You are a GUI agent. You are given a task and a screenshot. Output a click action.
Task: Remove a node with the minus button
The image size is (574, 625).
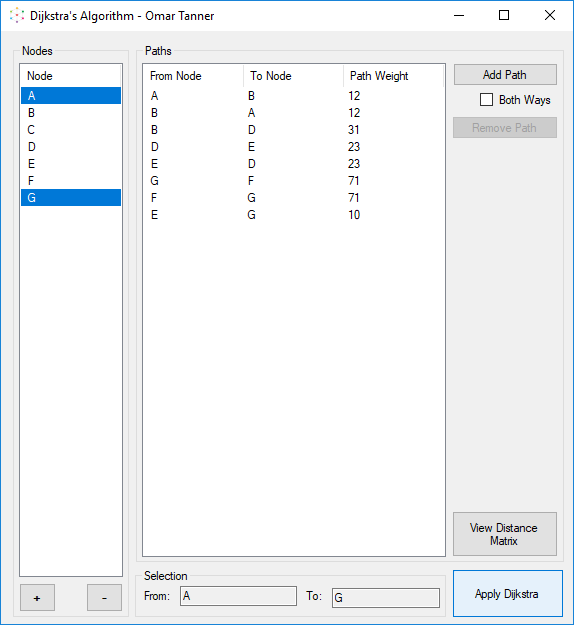(x=104, y=597)
